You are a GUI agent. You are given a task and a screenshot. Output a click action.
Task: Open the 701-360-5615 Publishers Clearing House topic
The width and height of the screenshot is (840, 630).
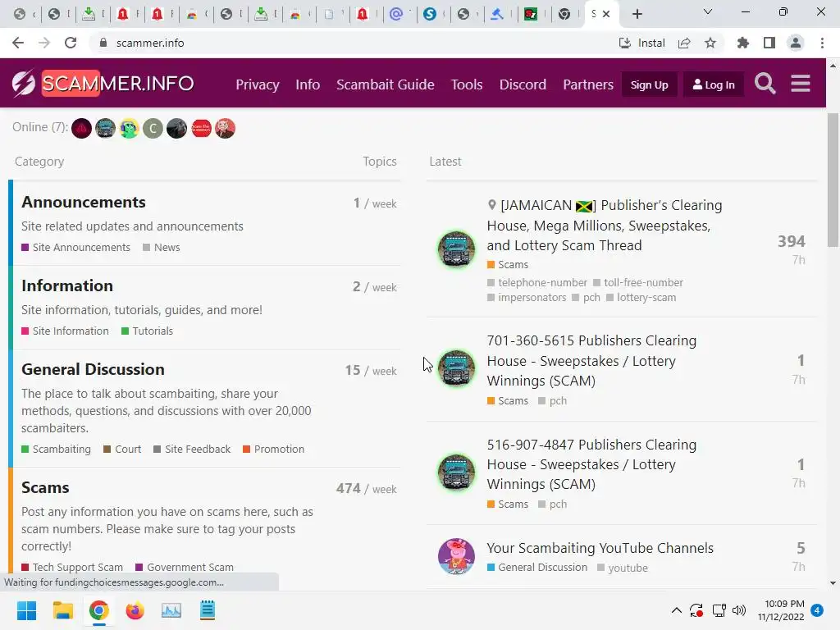pos(591,361)
